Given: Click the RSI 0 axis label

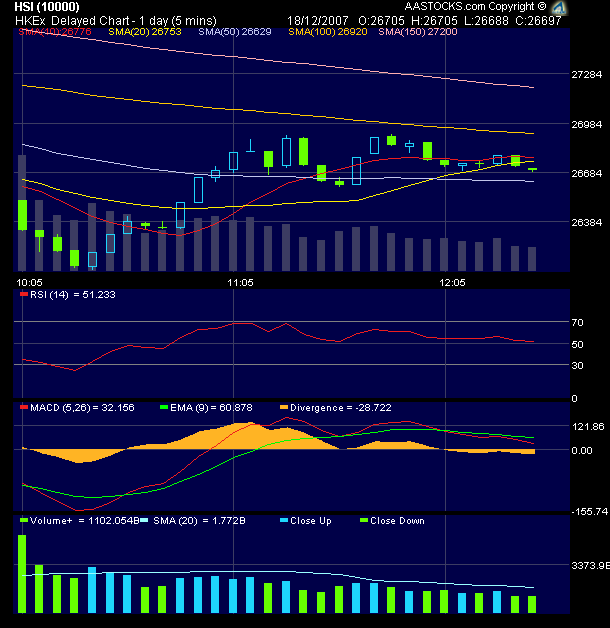Looking at the screenshot, I should click(574, 399).
